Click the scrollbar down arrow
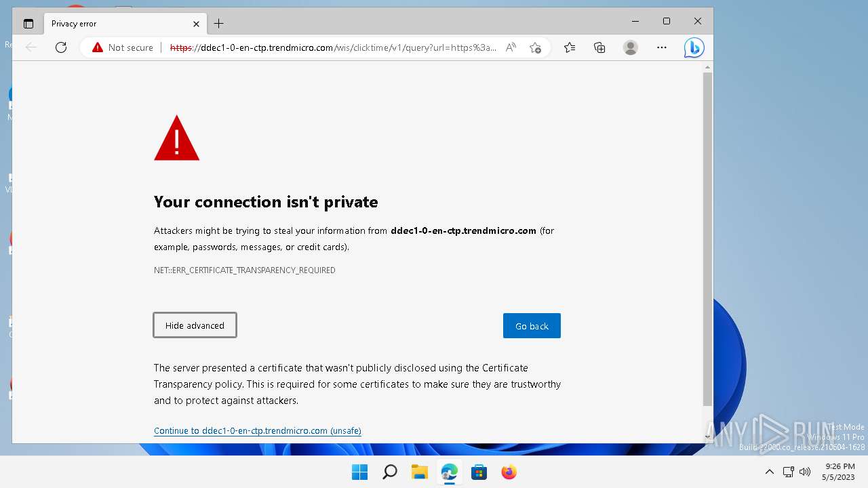The height and width of the screenshot is (488, 868). (x=707, y=438)
